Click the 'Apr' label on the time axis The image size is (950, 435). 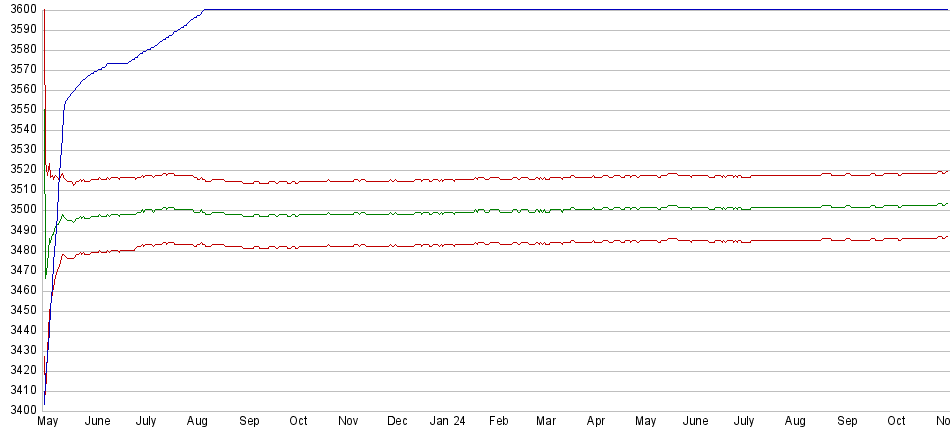point(596,422)
